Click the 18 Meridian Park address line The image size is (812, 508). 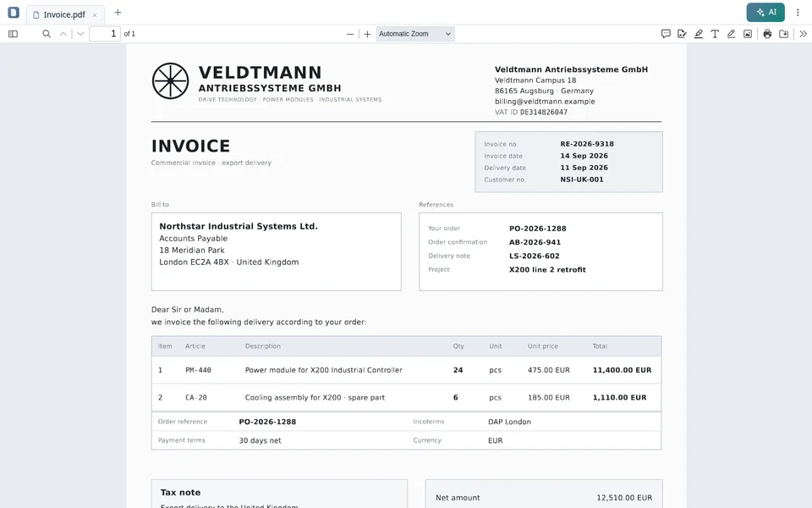(192, 251)
